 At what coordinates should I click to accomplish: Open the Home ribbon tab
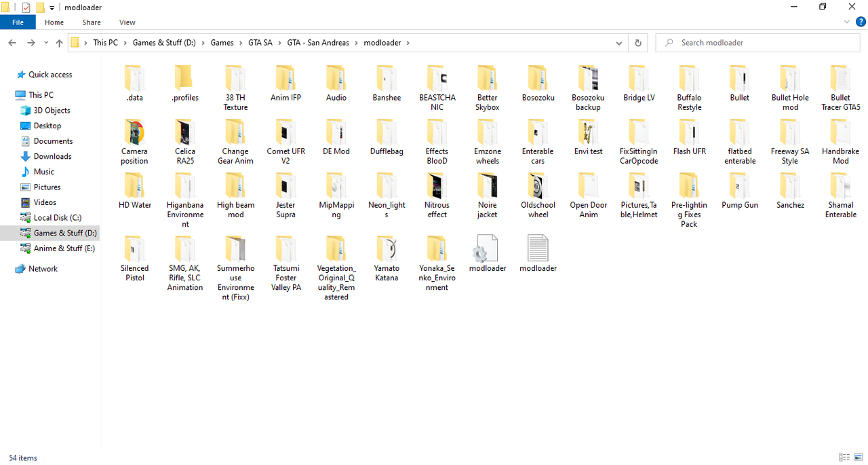pyautogui.click(x=54, y=22)
